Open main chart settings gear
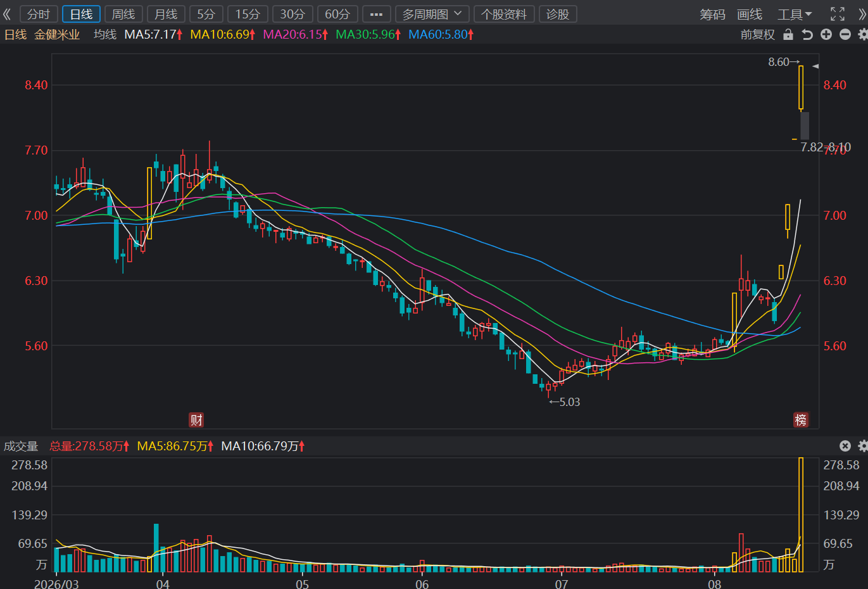 pos(863,34)
